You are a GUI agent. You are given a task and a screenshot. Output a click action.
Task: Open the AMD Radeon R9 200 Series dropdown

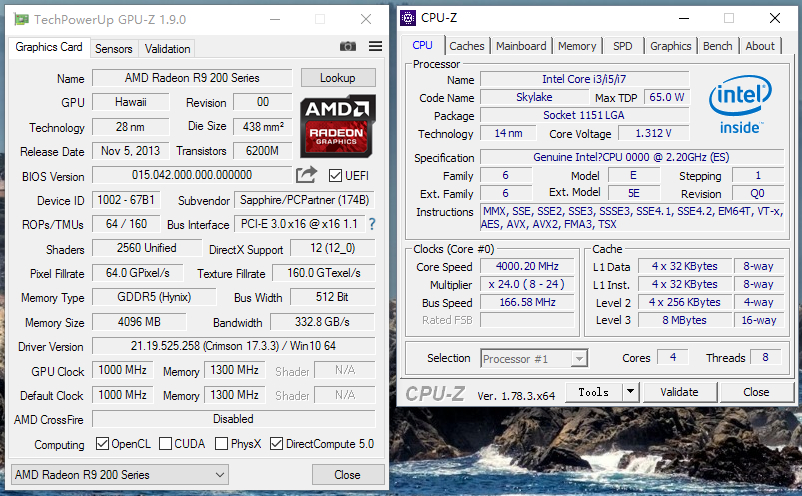pyautogui.click(x=120, y=475)
